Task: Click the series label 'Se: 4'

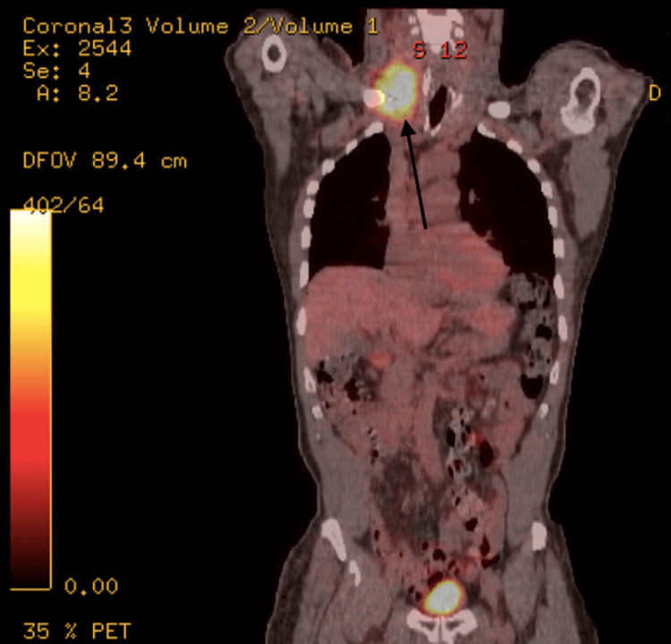Action: click(x=56, y=71)
